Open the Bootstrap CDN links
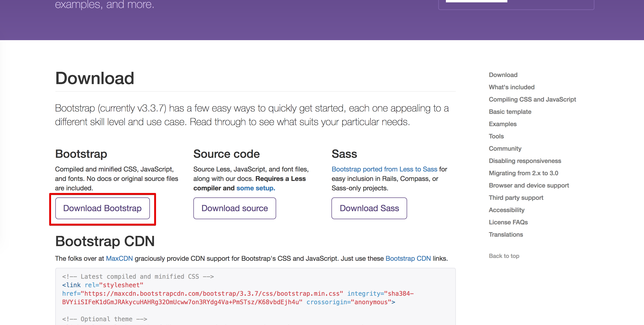644x325 pixels. coord(408,259)
